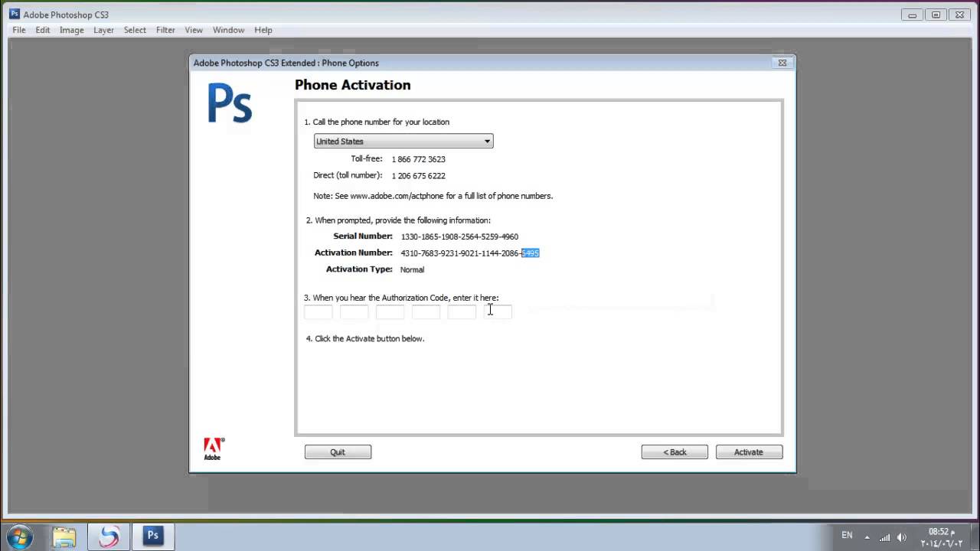Click the Activation Type value Normal
Viewport: 980px width, 551px height.
(412, 269)
